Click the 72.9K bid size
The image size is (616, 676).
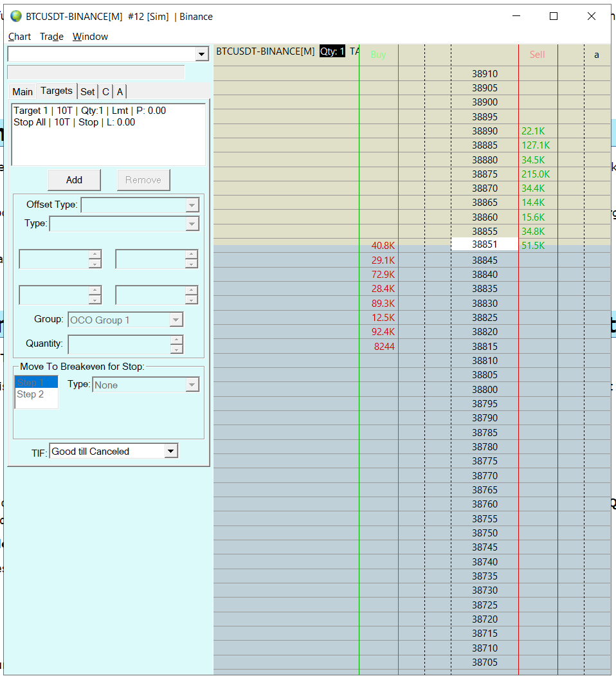(383, 274)
